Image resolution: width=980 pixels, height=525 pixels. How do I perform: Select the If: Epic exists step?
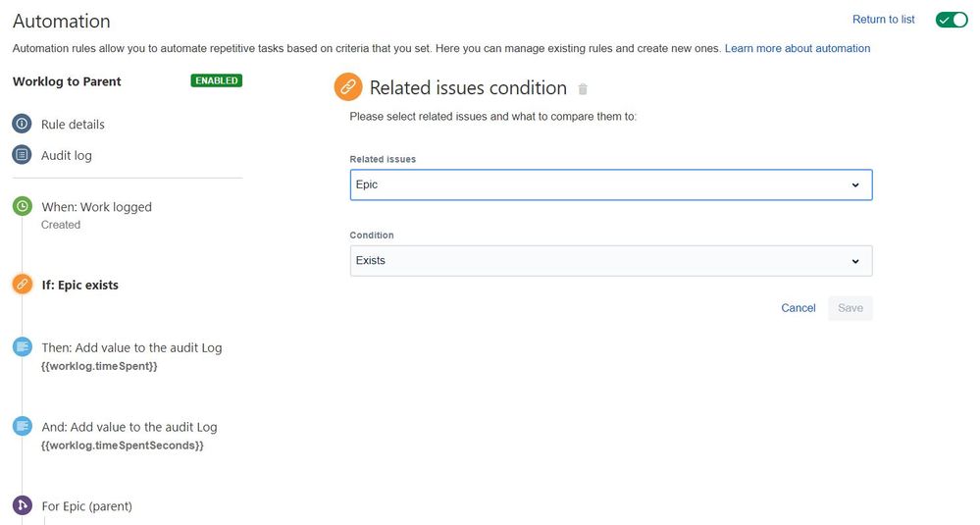[x=80, y=285]
